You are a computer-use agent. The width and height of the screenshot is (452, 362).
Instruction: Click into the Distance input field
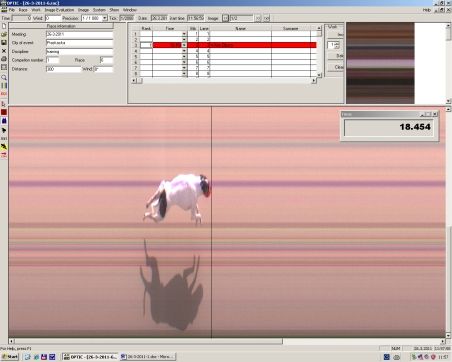point(64,69)
